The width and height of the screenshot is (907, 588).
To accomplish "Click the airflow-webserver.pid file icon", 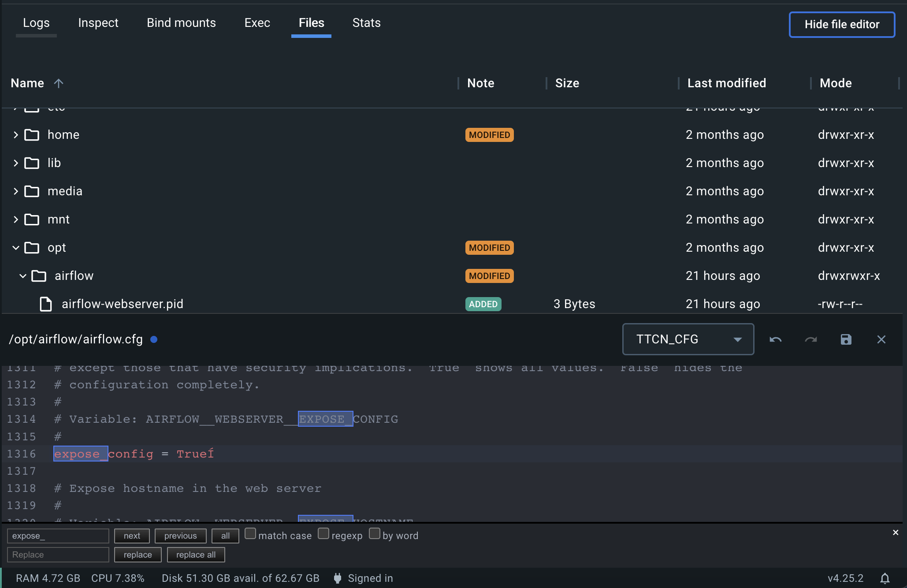I will point(46,304).
